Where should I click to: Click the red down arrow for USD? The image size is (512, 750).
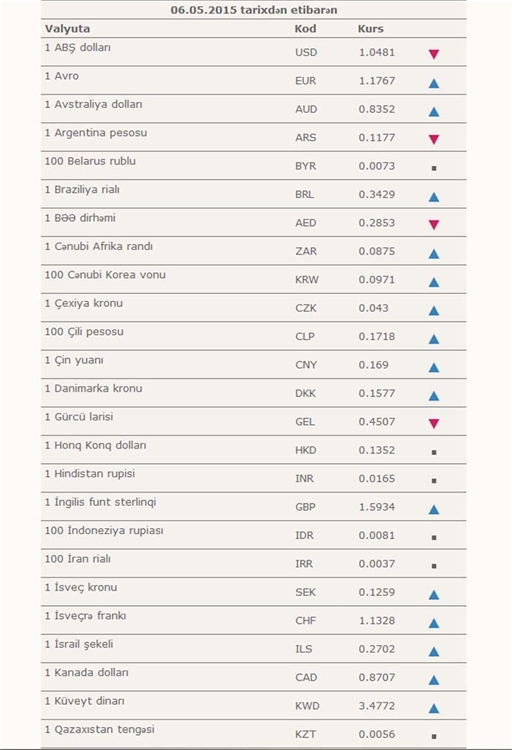coord(434,54)
